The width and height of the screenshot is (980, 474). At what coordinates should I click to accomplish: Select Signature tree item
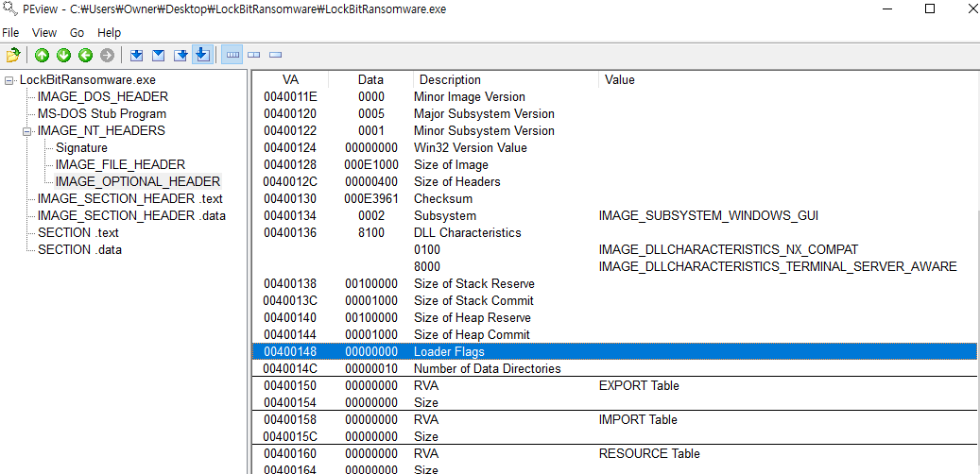(81, 148)
